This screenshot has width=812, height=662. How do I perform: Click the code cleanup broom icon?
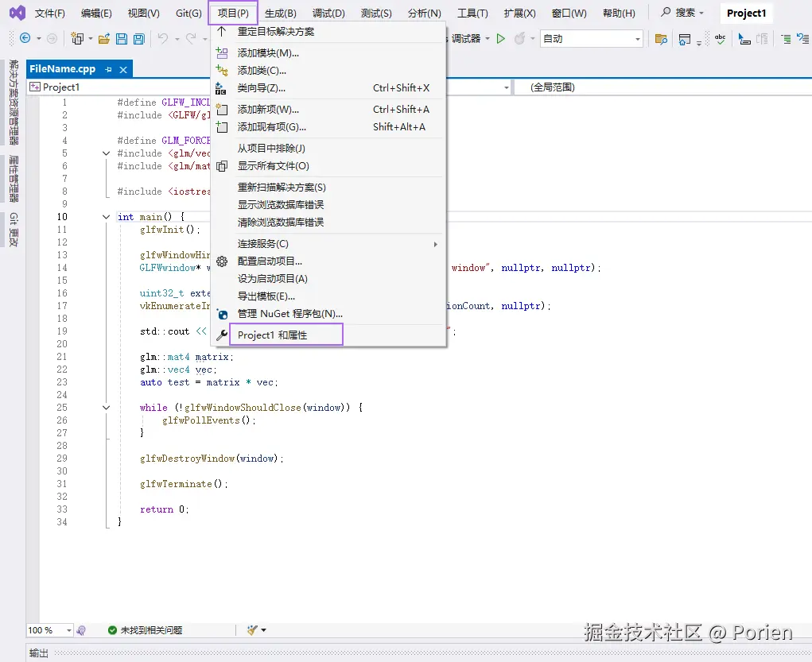pos(252,630)
